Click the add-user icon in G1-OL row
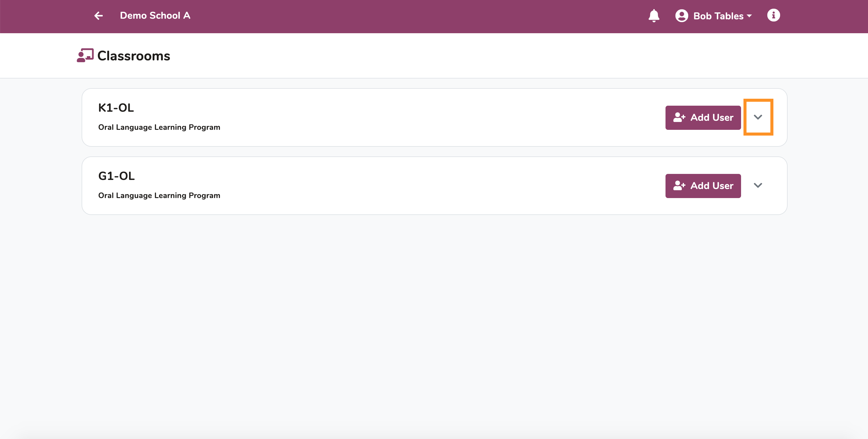 (679, 185)
